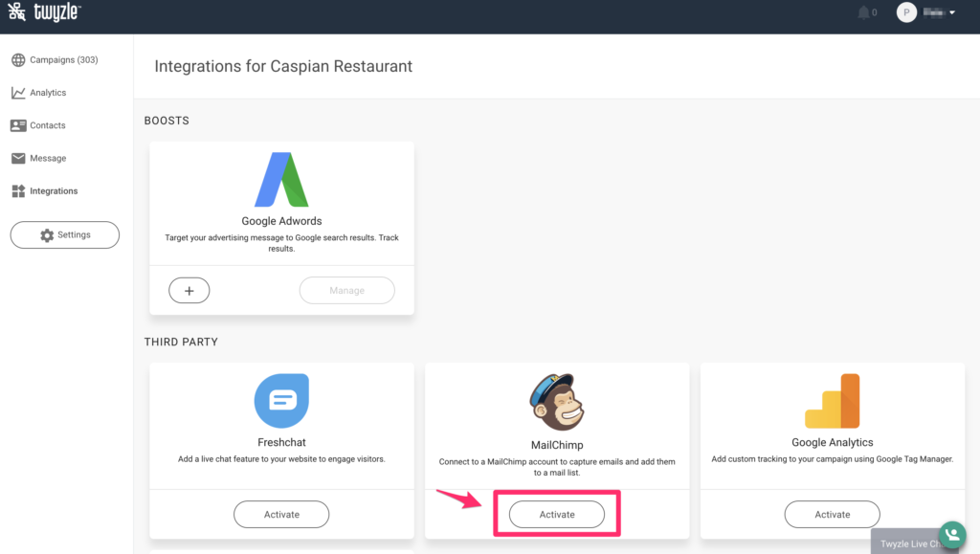Activate the MailChimp integration
The height and width of the screenshot is (554, 980).
pos(557,515)
